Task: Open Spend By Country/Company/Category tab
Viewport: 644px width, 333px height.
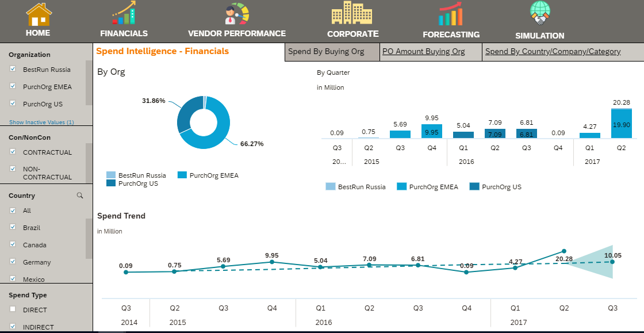Action: (x=553, y=51)
